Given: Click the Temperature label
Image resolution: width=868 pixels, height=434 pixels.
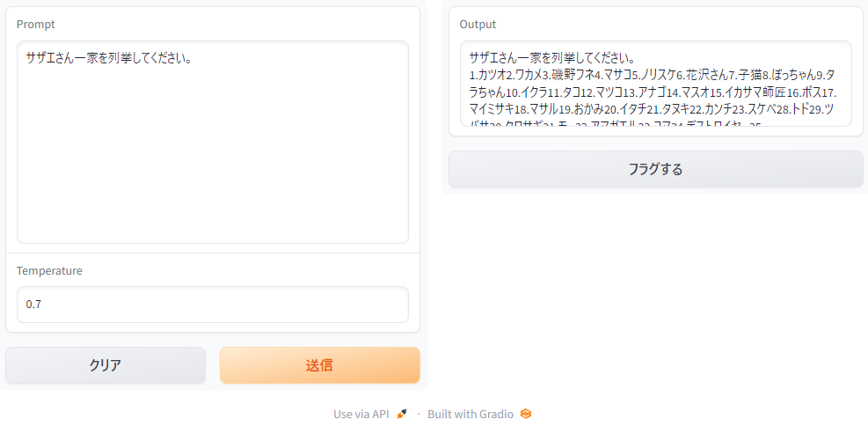Looking at the screenshot, I should click(x=49, y=270).
